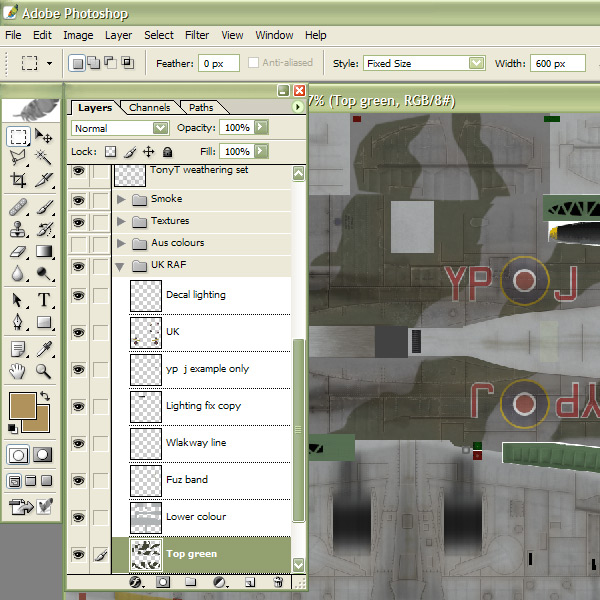Viewport: 600px width, 600px height.
Task: Click the foreground color swatch
Action: (23, 406)
